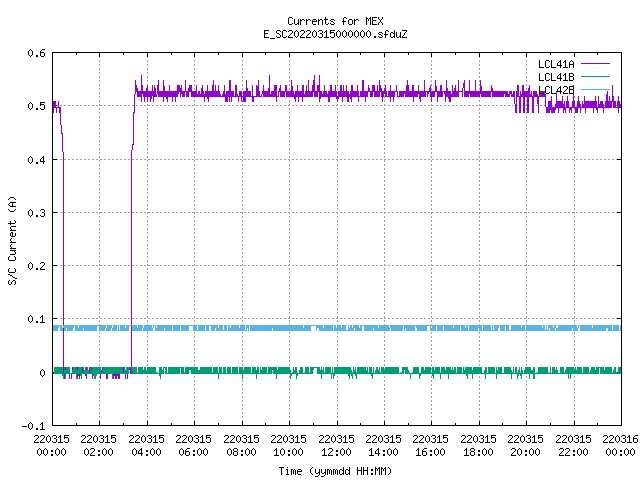Viewport: 640px width, 480px height.
Task: Click the green LCL41B trace near 0 A
Action: click(x=337, y=371)
